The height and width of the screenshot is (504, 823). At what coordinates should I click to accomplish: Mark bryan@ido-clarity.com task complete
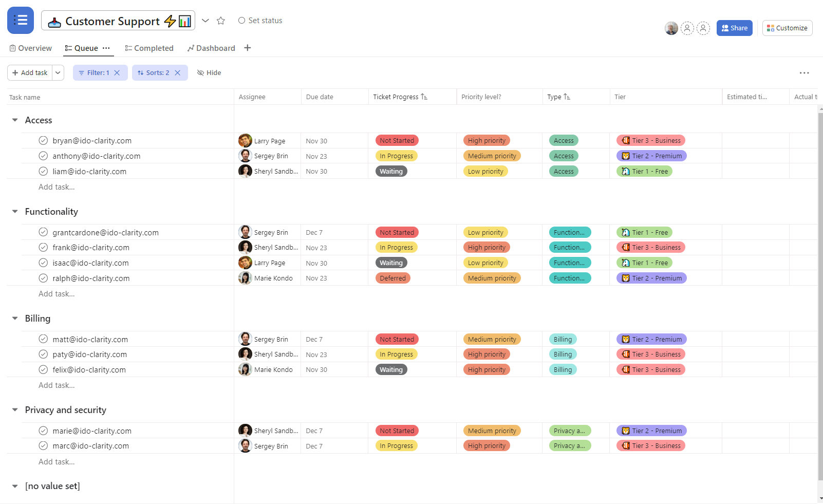(43, 140)
